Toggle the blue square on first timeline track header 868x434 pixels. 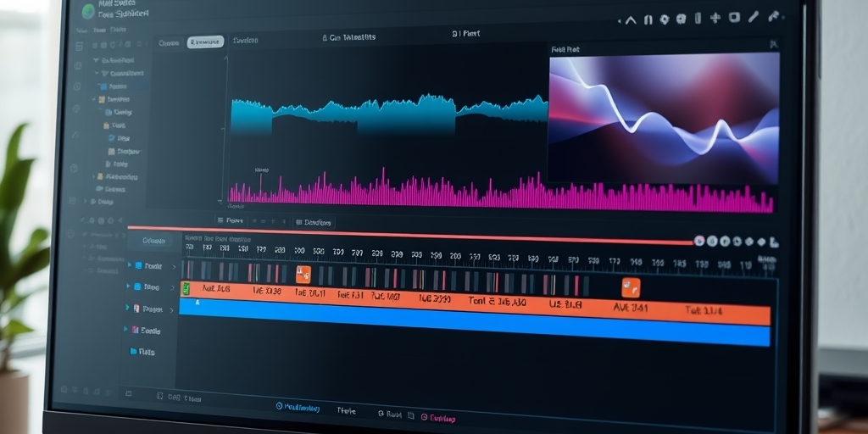(138, 265)
